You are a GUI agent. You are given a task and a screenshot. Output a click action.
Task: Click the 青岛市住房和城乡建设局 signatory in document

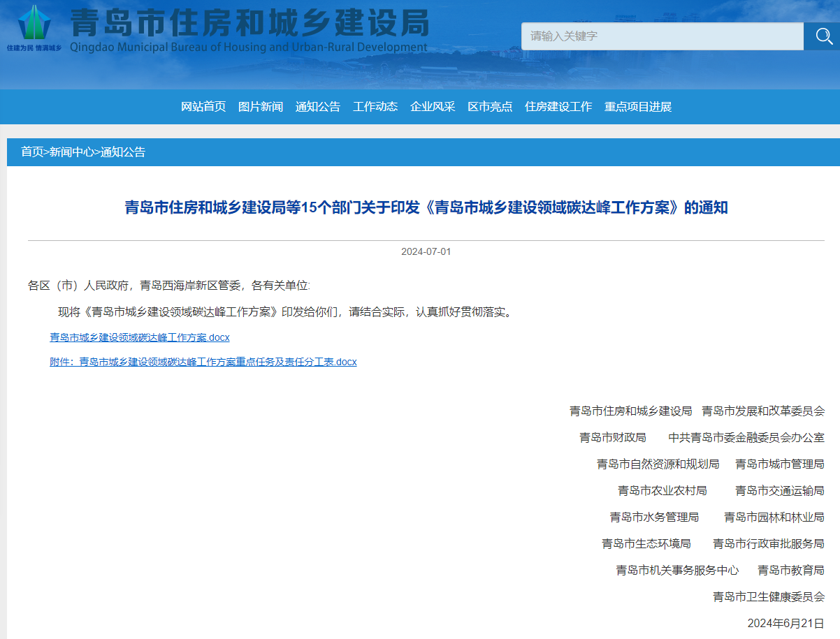click(631, 411)
